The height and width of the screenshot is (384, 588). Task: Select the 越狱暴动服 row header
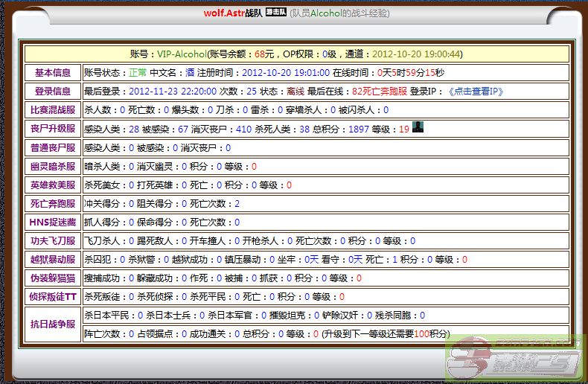coord(53,260)
